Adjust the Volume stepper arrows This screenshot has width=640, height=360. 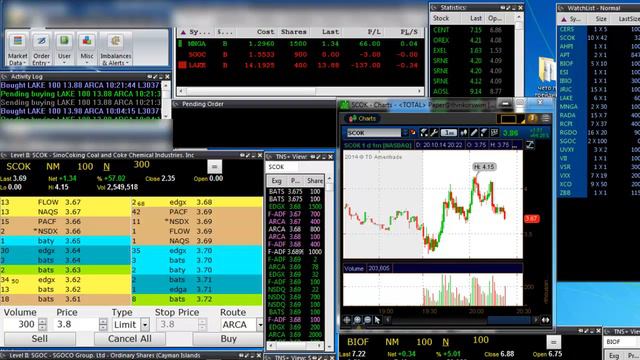tap(42, 324)
